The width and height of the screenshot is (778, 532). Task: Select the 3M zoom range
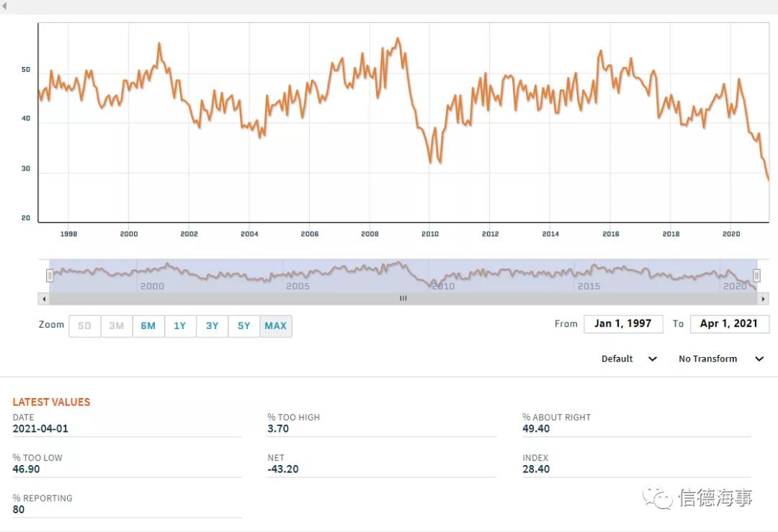(x=117, y=326)
